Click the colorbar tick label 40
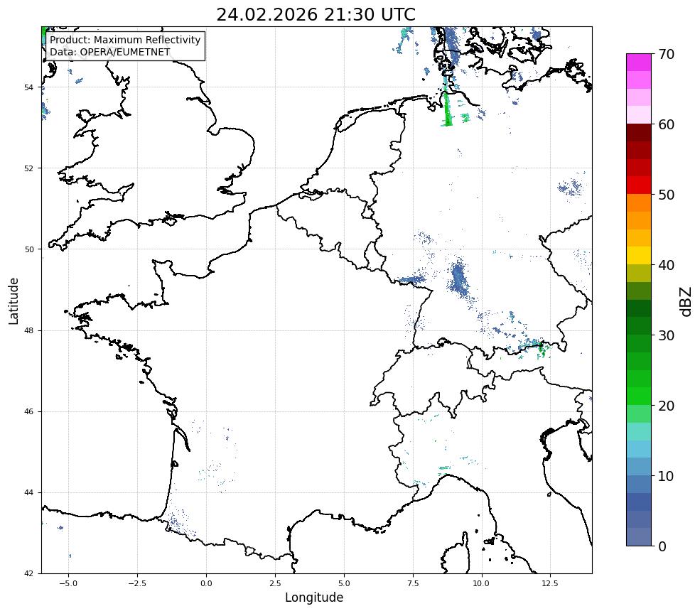The height and width of the screenshot is (611, 700). 666,265
